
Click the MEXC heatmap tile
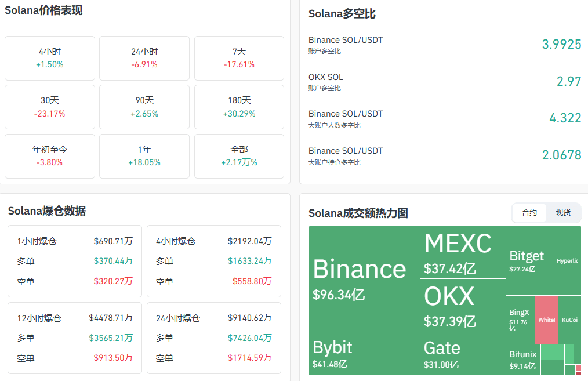[463, 252]
